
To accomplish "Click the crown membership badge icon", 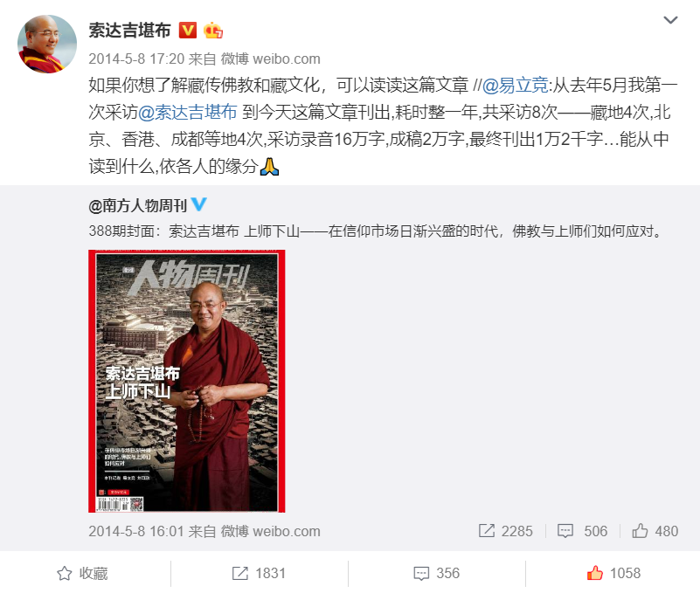I will point(213,31).
